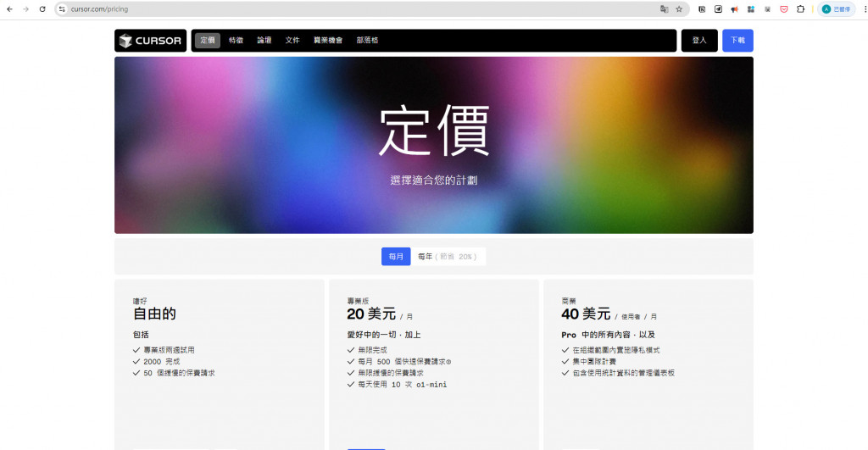Select the 定價 navigation tab

pyautogui.click(x=208, y=41)
